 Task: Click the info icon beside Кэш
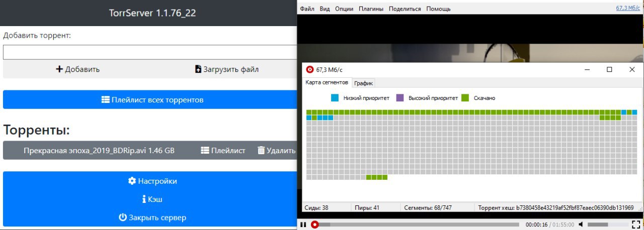click(x=144, y=199)
